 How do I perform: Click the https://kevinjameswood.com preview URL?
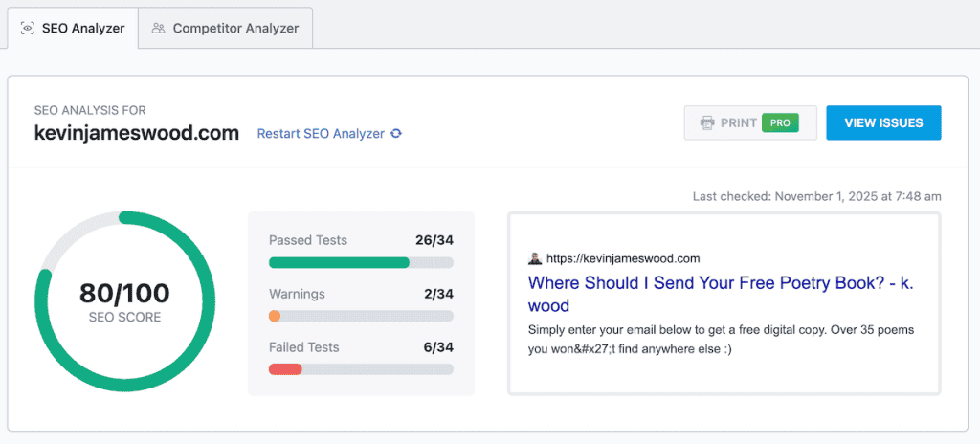point(623,258)
